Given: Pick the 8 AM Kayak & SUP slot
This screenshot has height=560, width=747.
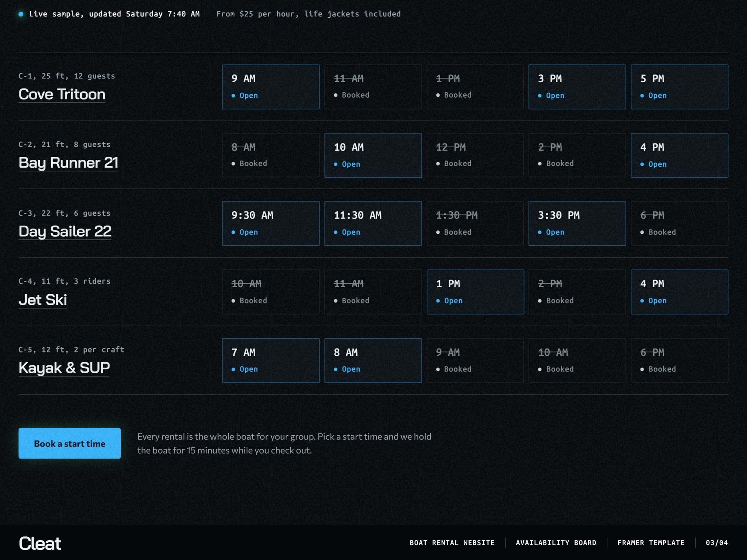Looking at the screenshot, I should (x=373, y=361).
